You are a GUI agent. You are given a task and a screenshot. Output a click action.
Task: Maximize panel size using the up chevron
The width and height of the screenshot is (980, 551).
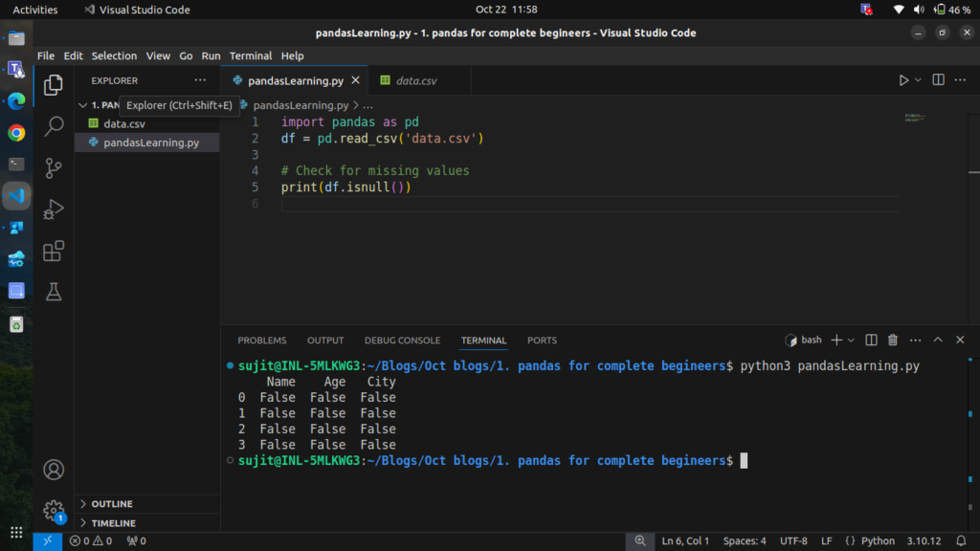pos(938,340)
